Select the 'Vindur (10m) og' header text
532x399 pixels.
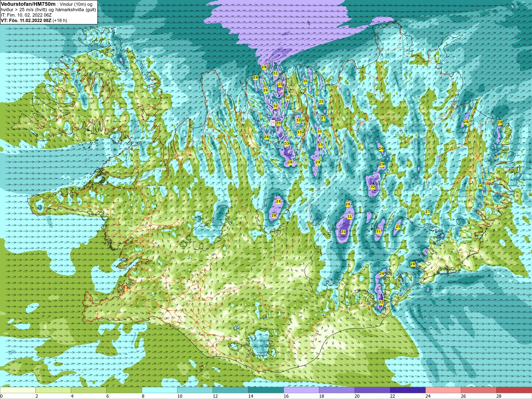76,4
